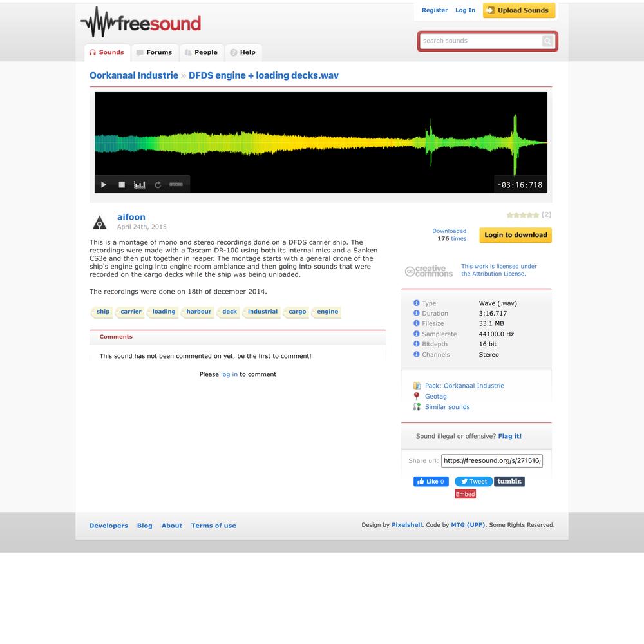Select the carrier tag
Screen dimensions: 644x644
click(131, 312)
